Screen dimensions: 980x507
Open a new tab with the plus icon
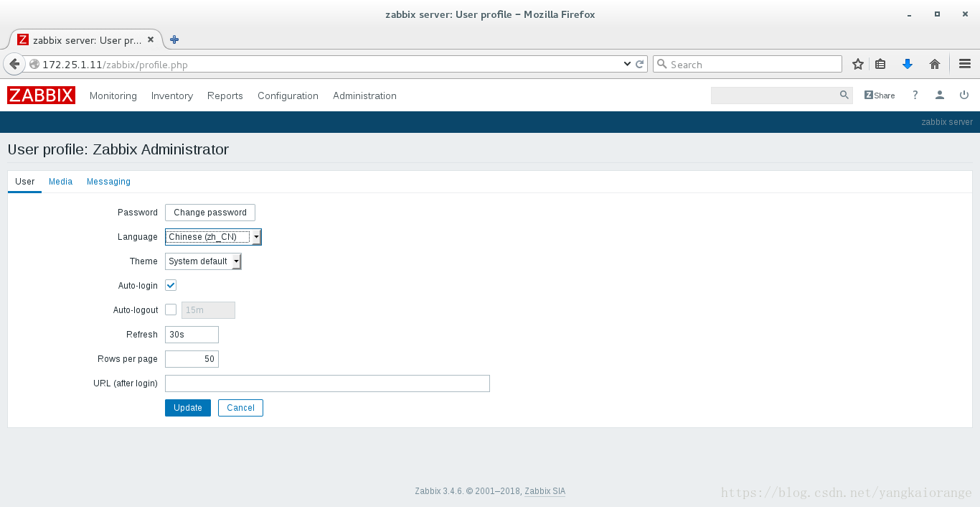174,39
